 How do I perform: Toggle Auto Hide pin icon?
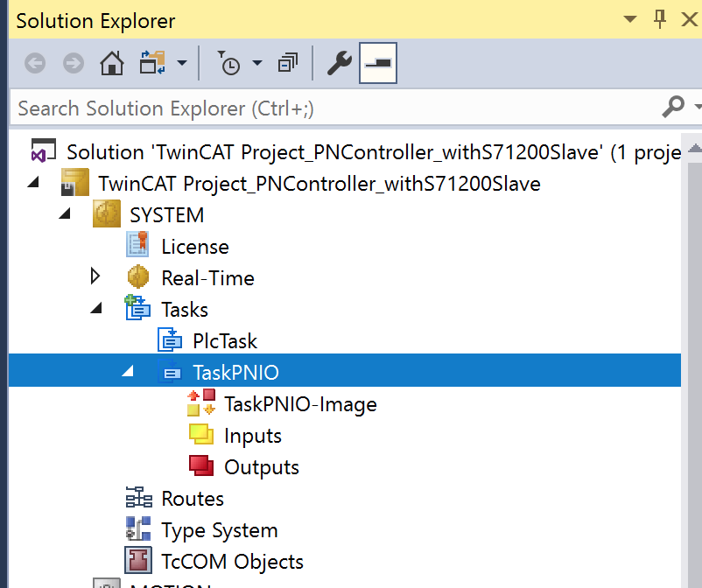tap(659, 19)
